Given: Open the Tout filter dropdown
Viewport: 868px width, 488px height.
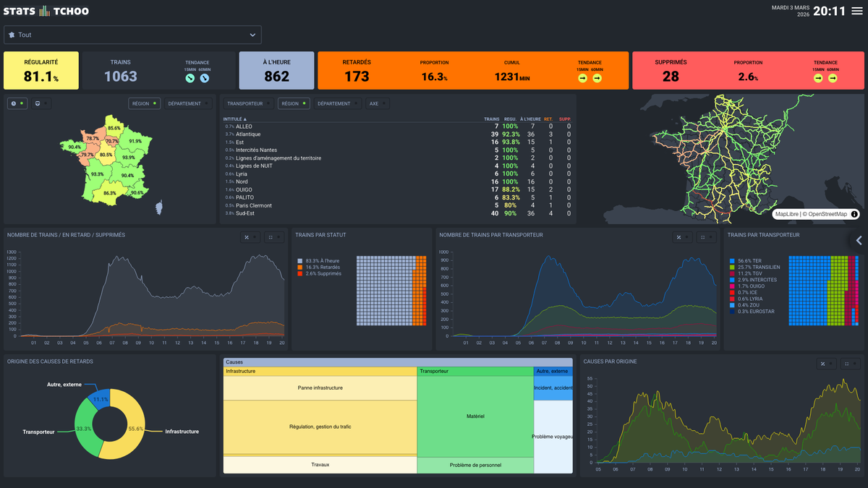Looking at the screenshot, I should coord(132,35).
